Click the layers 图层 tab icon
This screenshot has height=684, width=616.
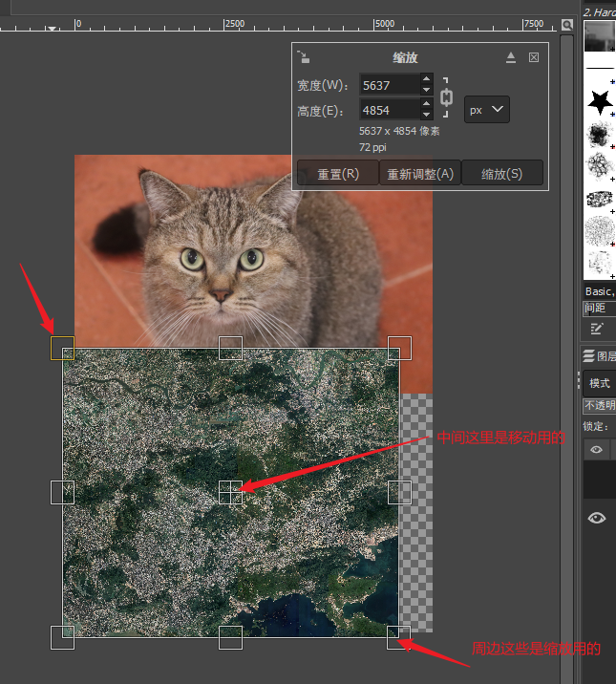[589, 356]
